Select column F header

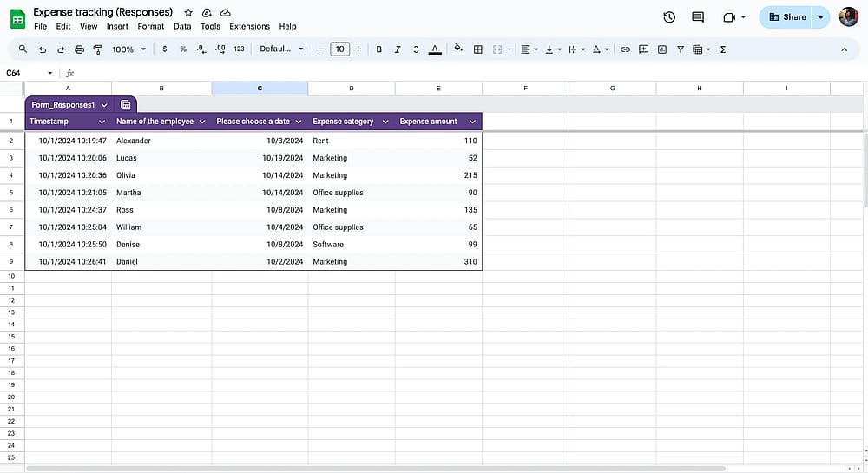point(525,88)
